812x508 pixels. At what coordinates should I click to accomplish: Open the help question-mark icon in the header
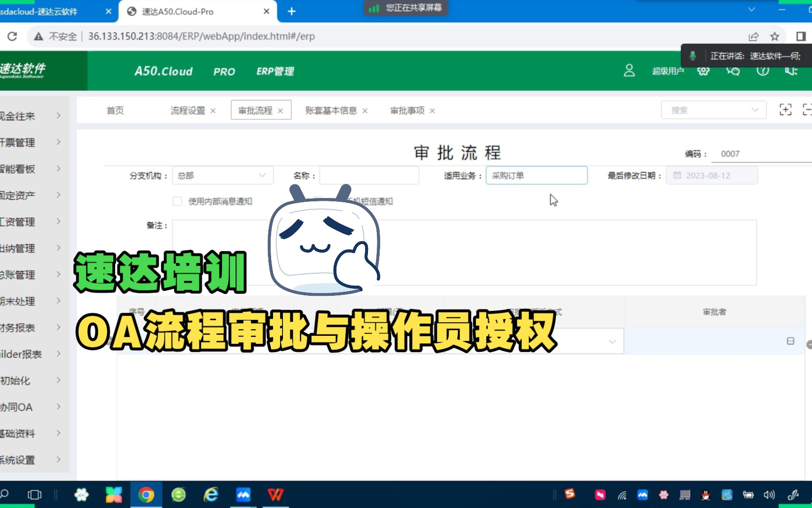762,71
